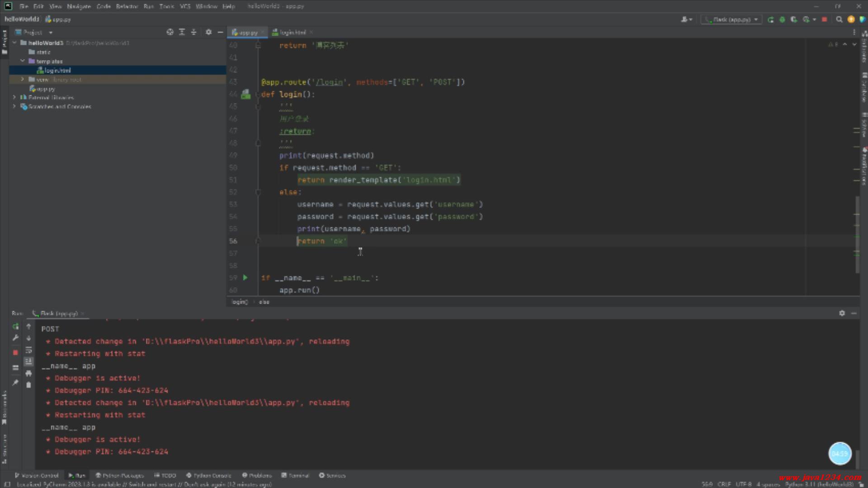Open Python Packages tool window

[119, 475]
